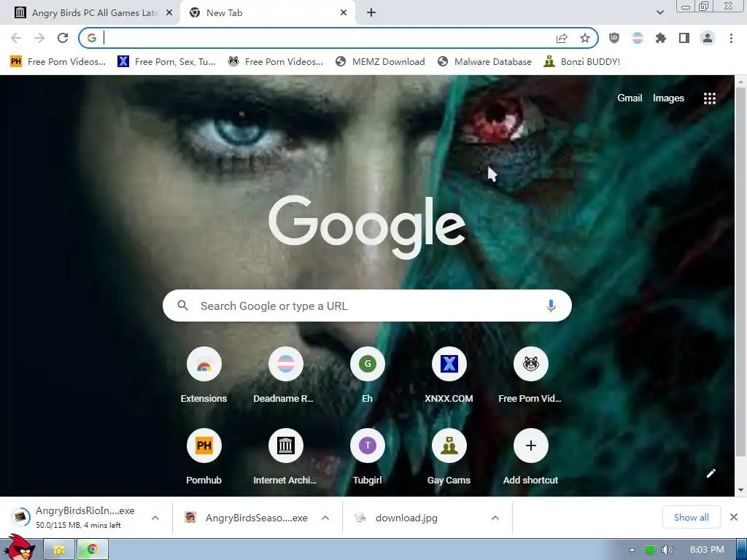Image resolution: width=747 pixels, height=560 pixels.
Task: Open the volume speaker tray icon
Action: (667, 550)
